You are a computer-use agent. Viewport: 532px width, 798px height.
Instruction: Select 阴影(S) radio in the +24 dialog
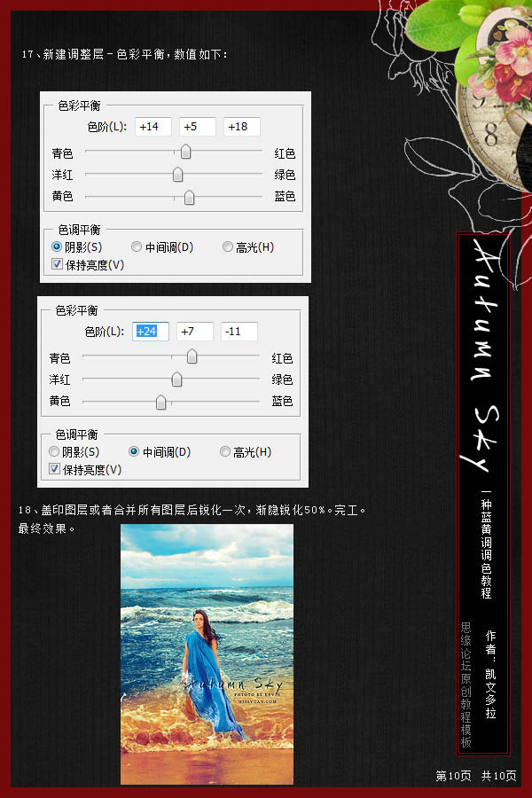coord(54,452)
